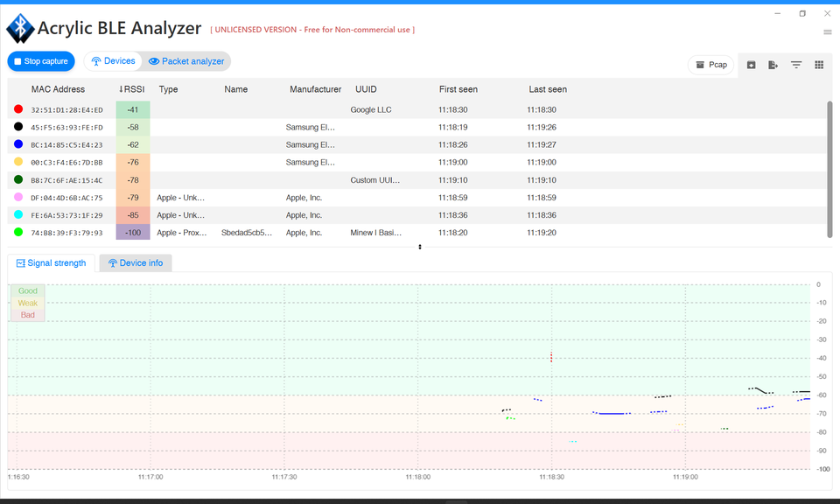Sort by UUID column header

click(366, 89)
